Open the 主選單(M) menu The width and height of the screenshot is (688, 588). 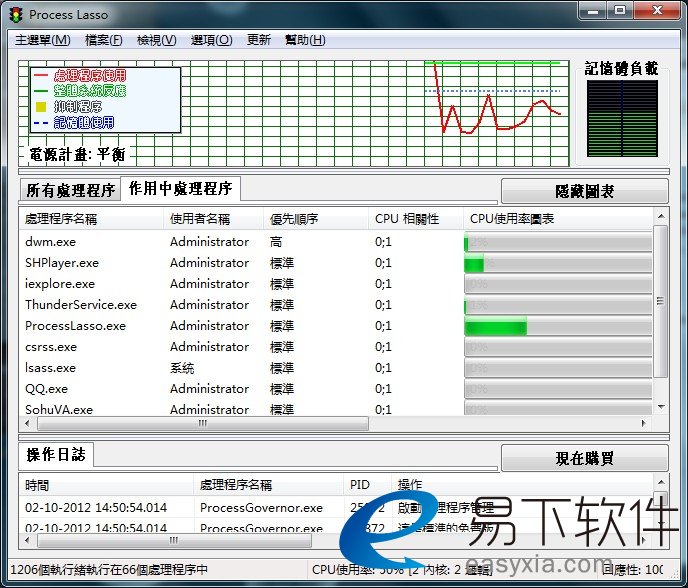click(42, 40)
